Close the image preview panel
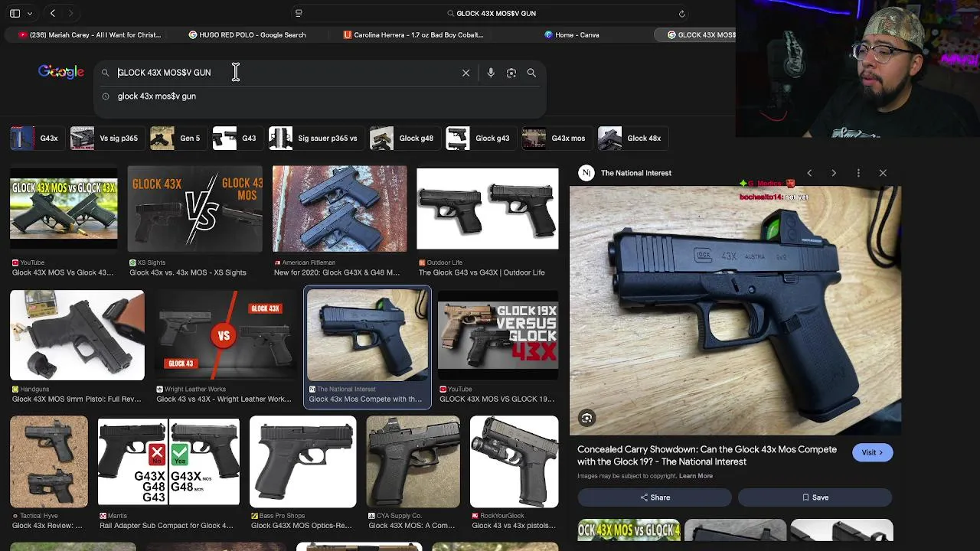Viewport: 980px width, 551px height. [883, 173]
